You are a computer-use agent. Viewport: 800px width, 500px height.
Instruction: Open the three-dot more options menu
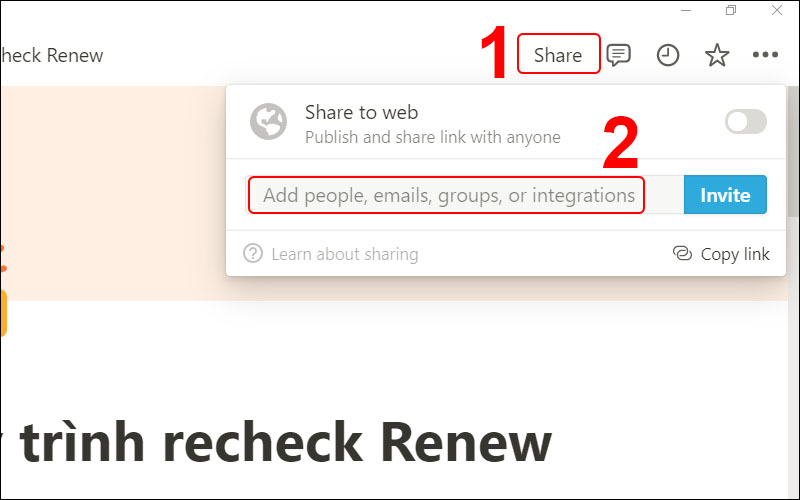pyautogui.click(x=765, y=55)
